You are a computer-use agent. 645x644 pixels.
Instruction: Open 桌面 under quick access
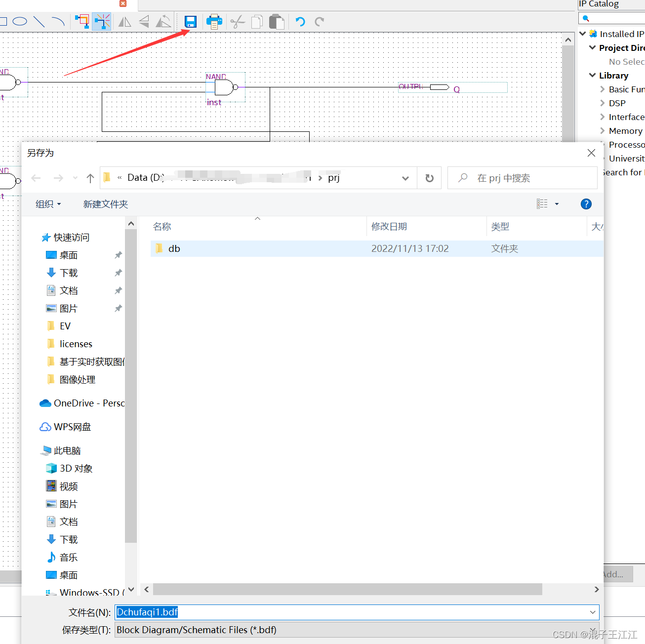[62, 255]
